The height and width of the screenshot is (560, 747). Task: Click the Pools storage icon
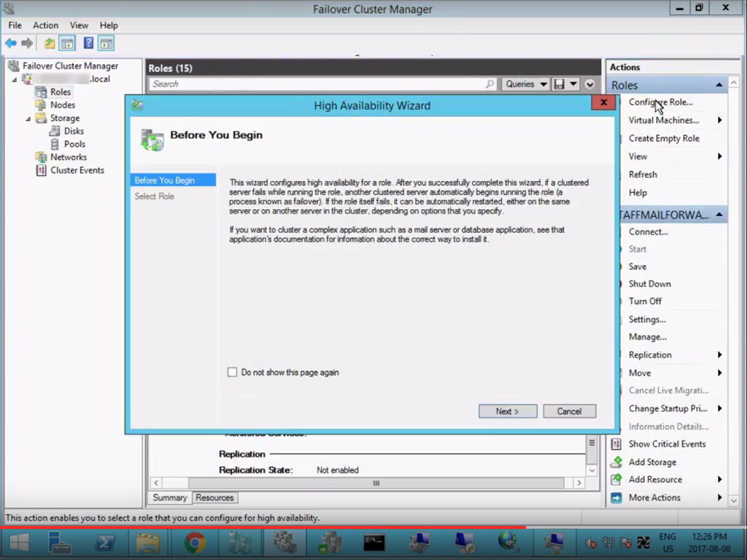(x=75, y=144)
